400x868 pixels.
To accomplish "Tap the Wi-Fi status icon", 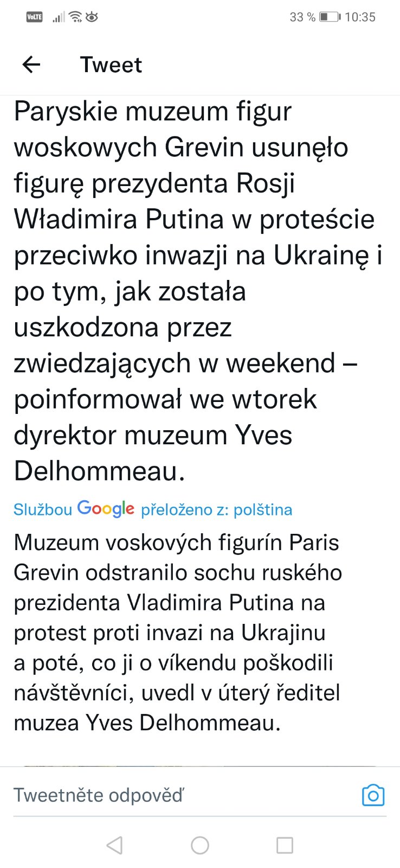I will (75, 17).
